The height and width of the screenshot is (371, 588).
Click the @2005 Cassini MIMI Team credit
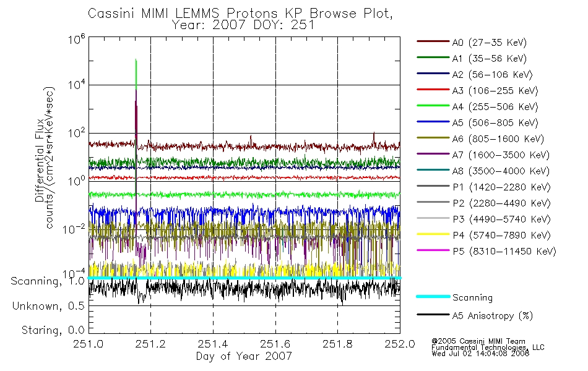[x=478, y=341]
